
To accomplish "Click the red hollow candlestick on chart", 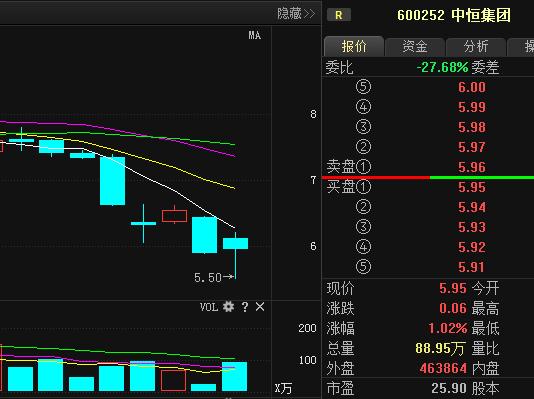I will 174,216.
